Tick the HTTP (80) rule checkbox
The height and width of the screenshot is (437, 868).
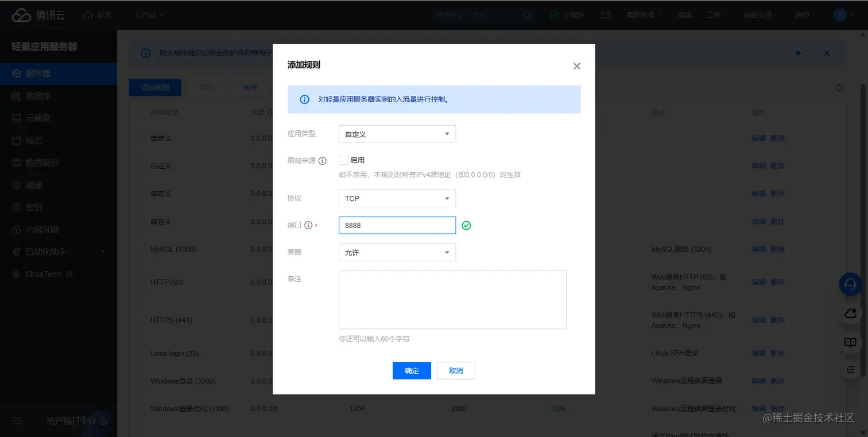141,282
